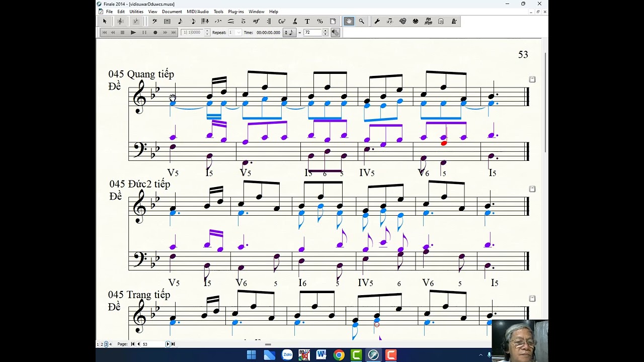Select the Mirror tool
This screenshot has width=644, height=362.
pos(429,21)
